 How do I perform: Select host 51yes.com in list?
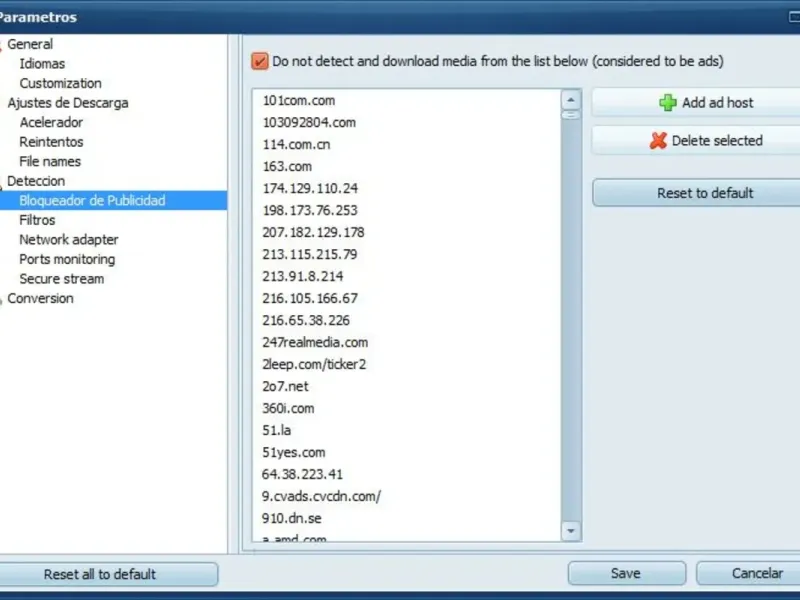[x=294, y=452]
